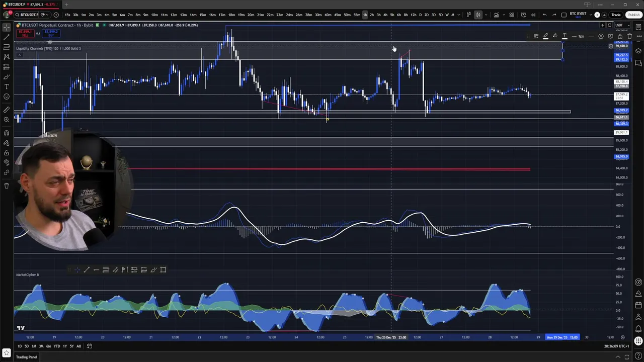
Task: Click the line color pencil icon in drawing toolbar
Action: point(545,36)
